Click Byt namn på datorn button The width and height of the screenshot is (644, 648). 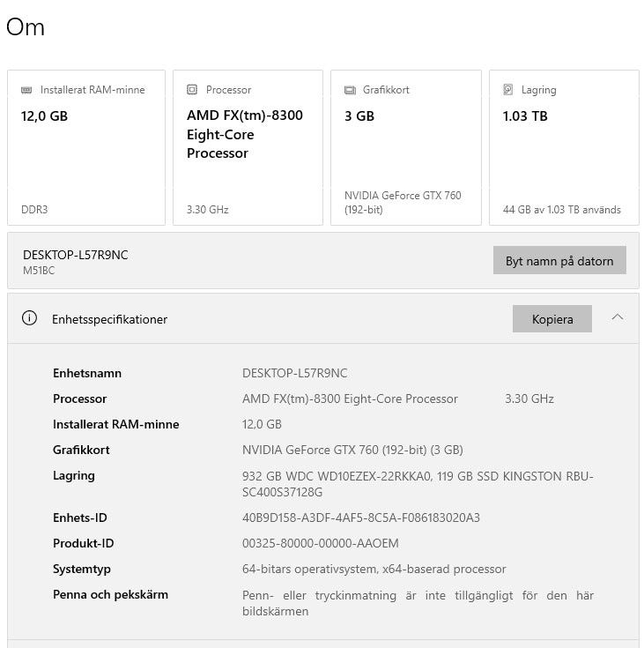tap(559, 261)
